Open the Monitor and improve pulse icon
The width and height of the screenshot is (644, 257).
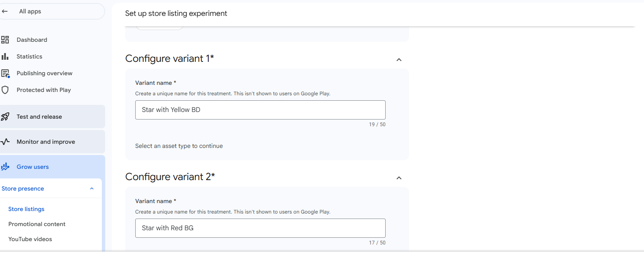(x=5, y=142)
